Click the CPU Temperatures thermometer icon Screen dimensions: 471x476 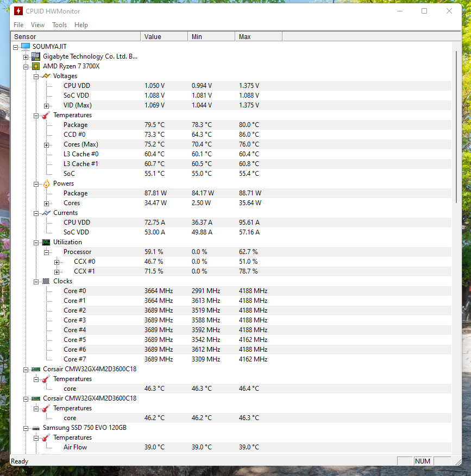[x=46, y=115]
